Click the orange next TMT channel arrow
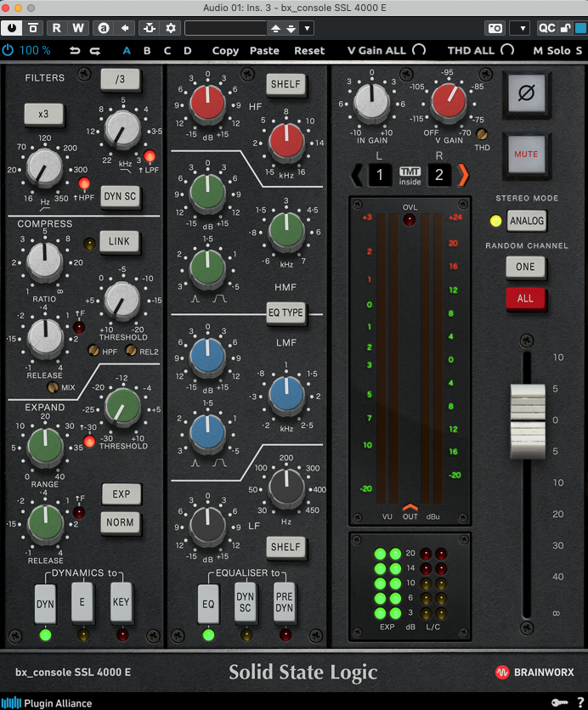Screen dimensions: 588x710 pos(462,175)
